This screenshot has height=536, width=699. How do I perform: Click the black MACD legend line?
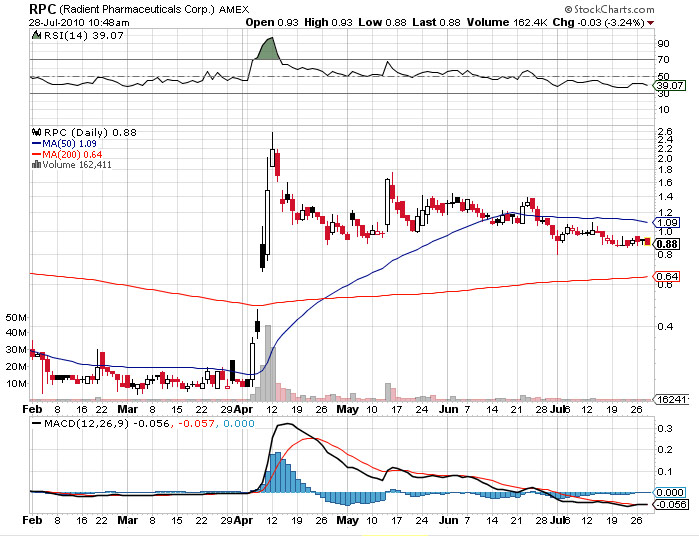37,423
